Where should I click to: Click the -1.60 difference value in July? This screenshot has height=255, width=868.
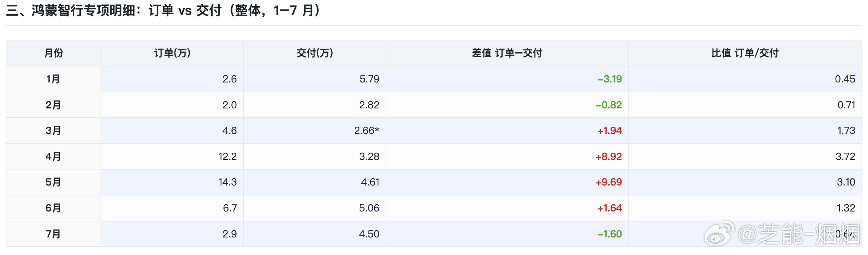tap(610, 234)
